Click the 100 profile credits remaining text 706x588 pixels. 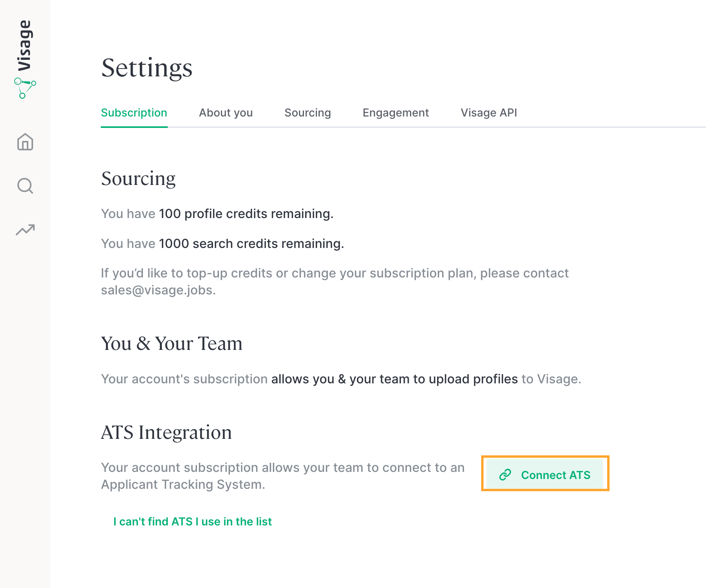[246, 214]
